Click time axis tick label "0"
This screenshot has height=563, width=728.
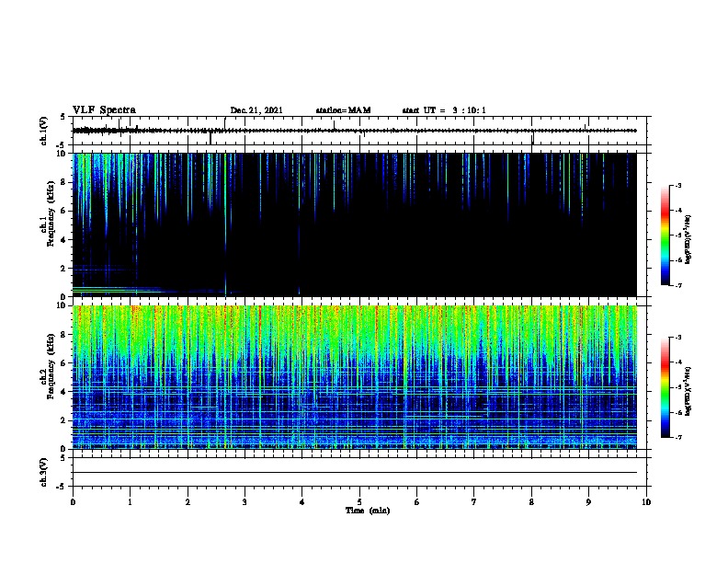[x=73, y=502]
